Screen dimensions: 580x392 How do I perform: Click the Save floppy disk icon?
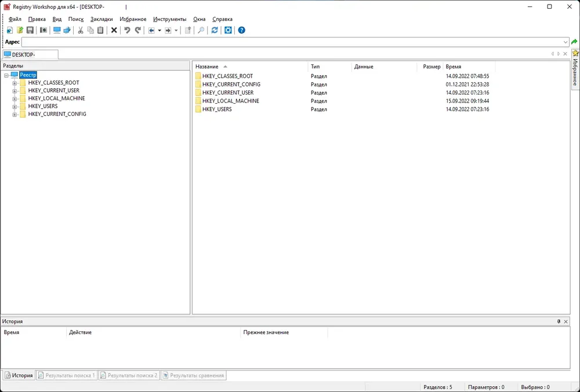point(30,30)
